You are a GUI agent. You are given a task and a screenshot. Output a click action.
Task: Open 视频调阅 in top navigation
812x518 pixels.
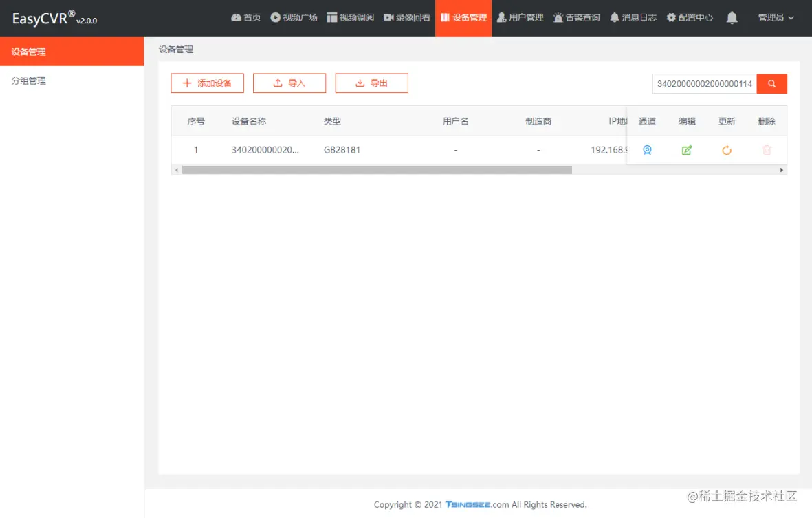tap(350, 18)
